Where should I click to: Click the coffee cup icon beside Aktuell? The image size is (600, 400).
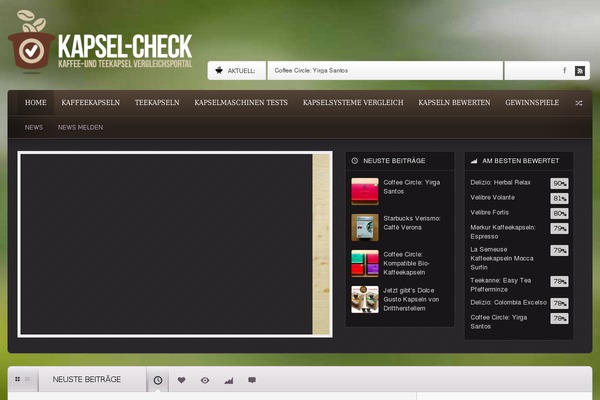[219, 70]
